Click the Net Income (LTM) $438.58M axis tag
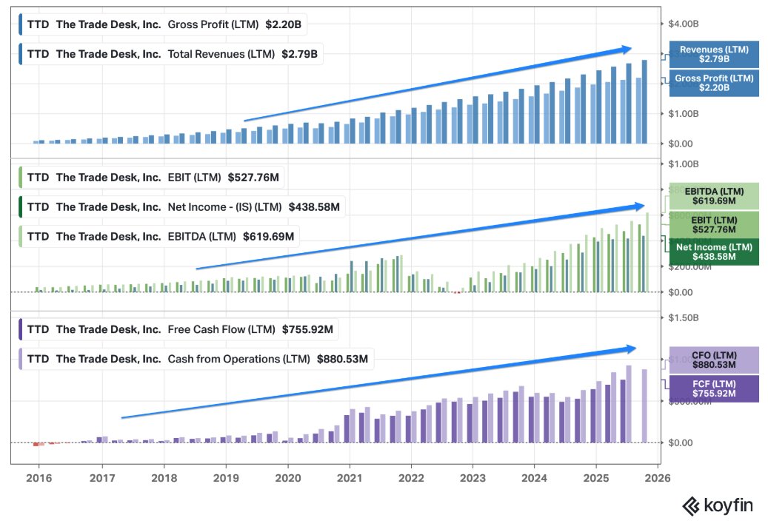 pos(714,252)
